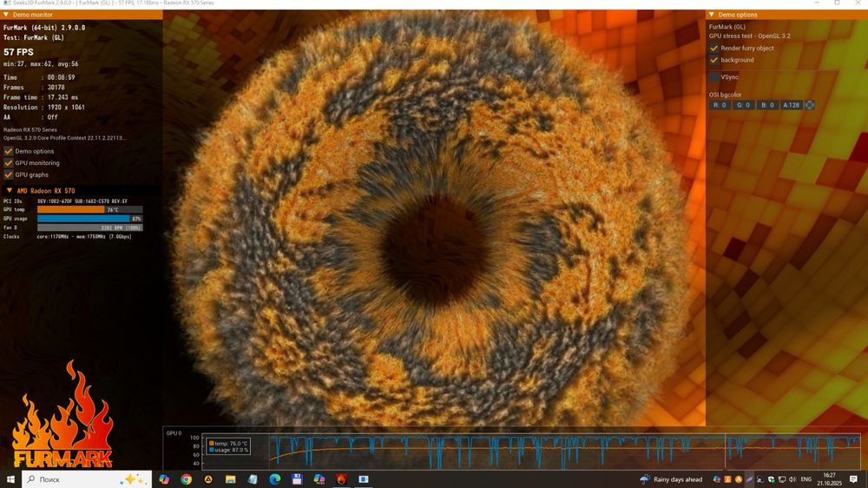This screenshot has height=488, width=868.
Task: Toggle the GPU graphs checkbox
Action: coord(9,175)
